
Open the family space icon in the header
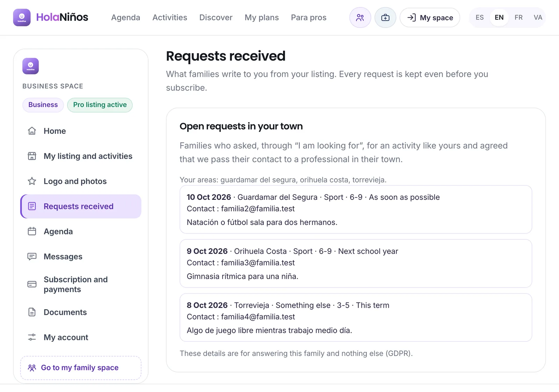360,17
